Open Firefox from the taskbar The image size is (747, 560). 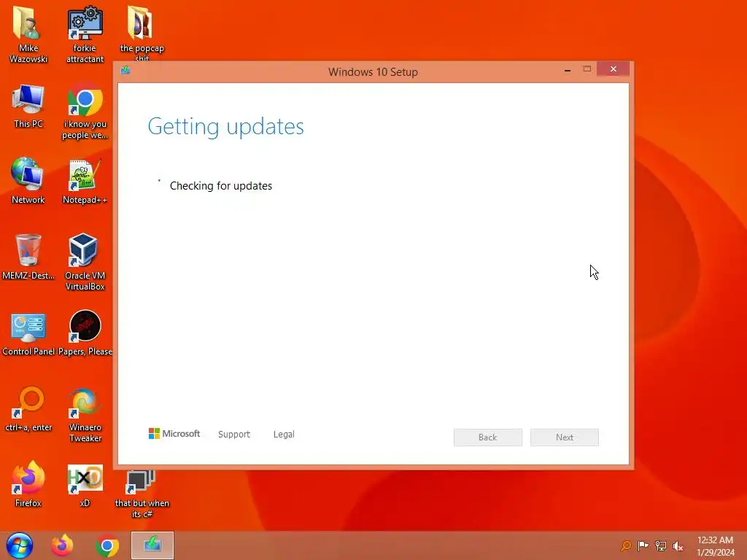(63, 545)
